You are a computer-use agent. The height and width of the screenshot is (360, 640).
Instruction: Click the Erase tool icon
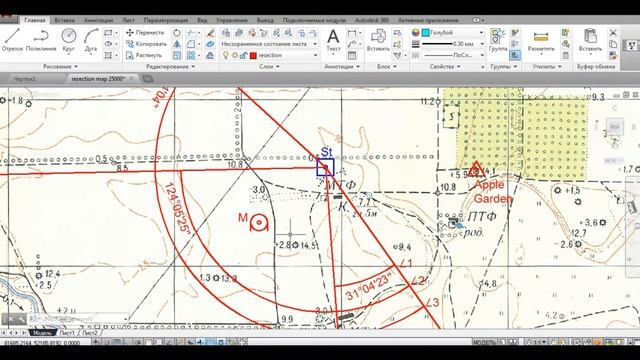(x=210, y=33)
